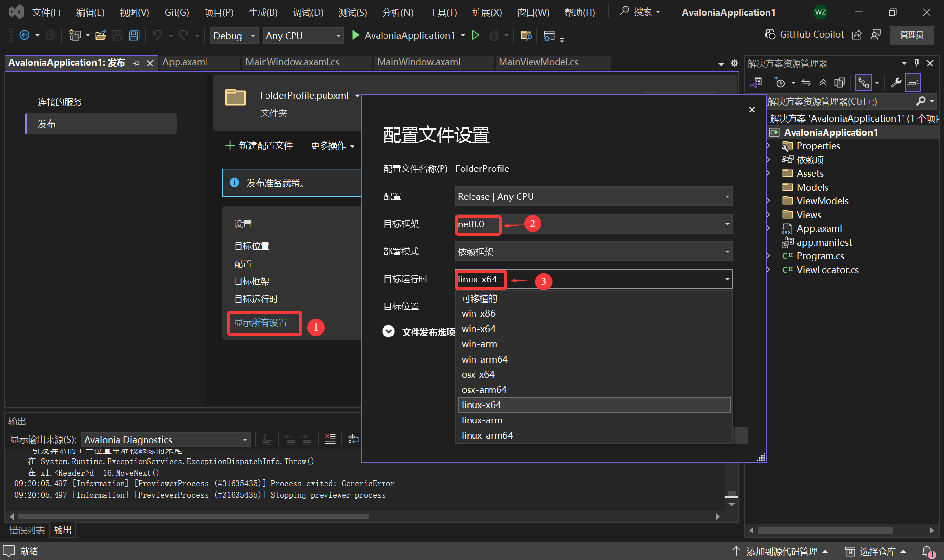
Task: Switch views icon in Solution Explorer toolbar
Action: tap(756, 83)
